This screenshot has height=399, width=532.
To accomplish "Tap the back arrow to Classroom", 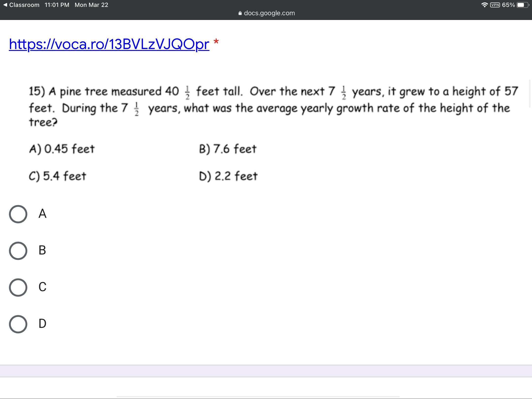I will 5,5.
